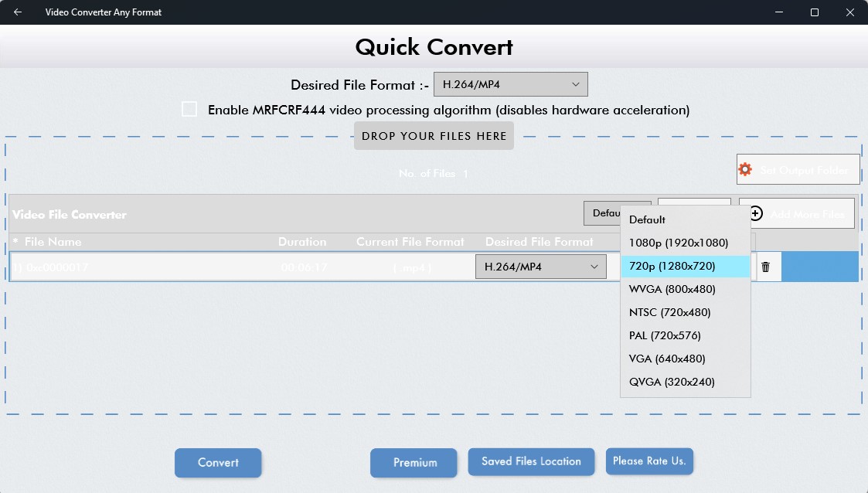
Task: Click DROP YOUR FILES HERE button
Action: pos(434,136)
